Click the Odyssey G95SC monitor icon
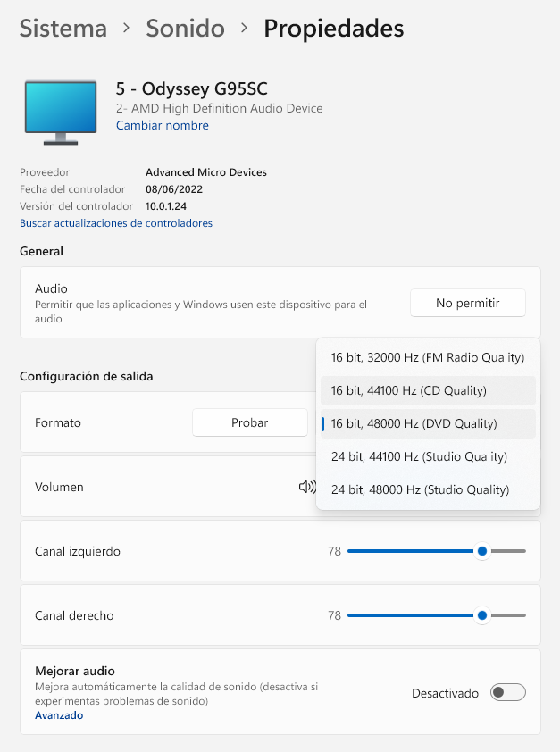This screenshot has height=752, width=560. point(61,113)
